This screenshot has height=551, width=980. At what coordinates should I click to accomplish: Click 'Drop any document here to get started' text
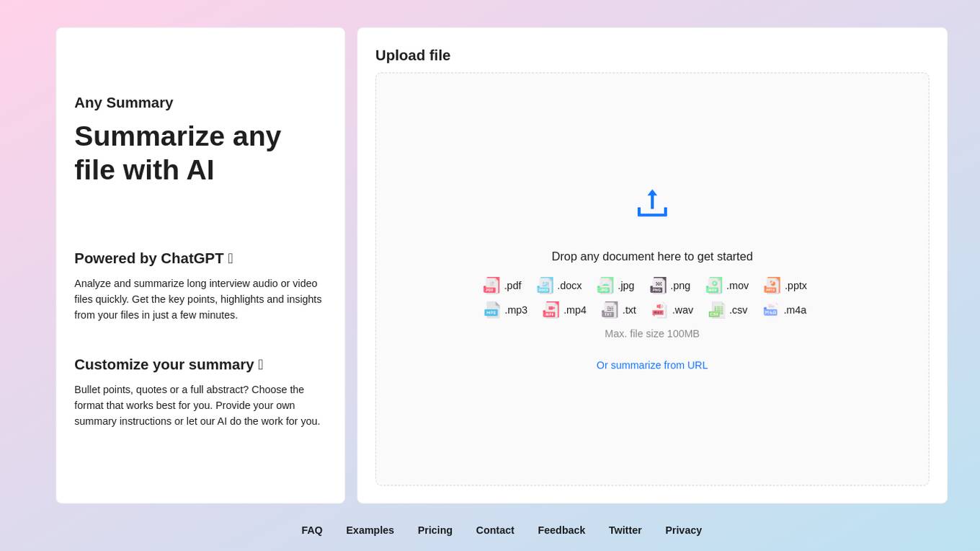click(x=652, y=257)
